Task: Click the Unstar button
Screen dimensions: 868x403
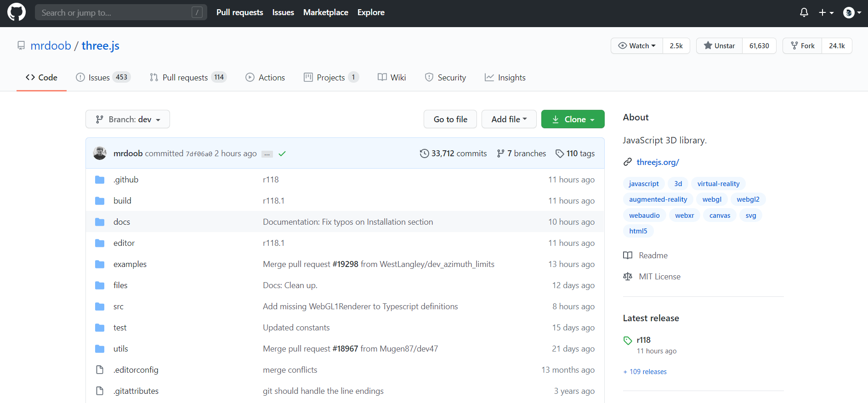Action: pos(719,45)
